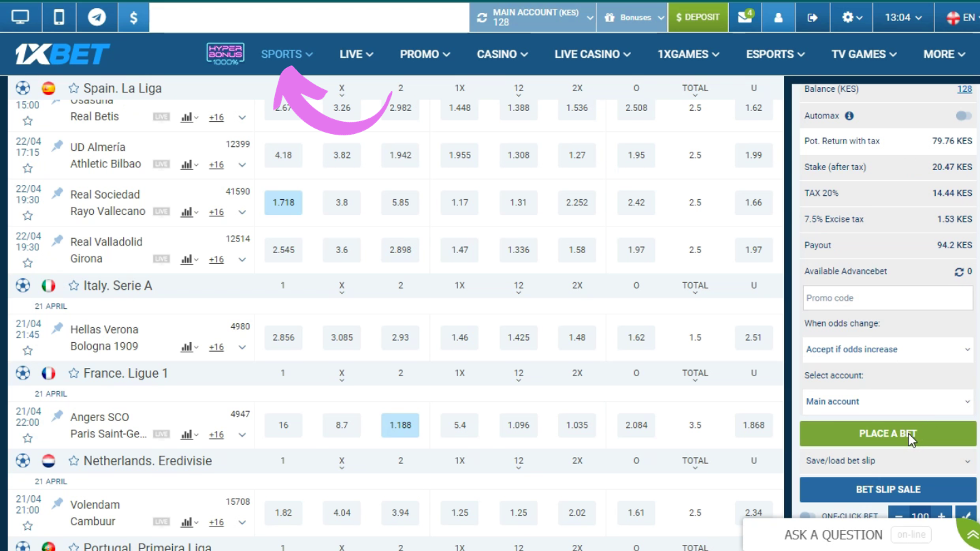
Task: Open the Casino menu
Action: pos(503,54)
